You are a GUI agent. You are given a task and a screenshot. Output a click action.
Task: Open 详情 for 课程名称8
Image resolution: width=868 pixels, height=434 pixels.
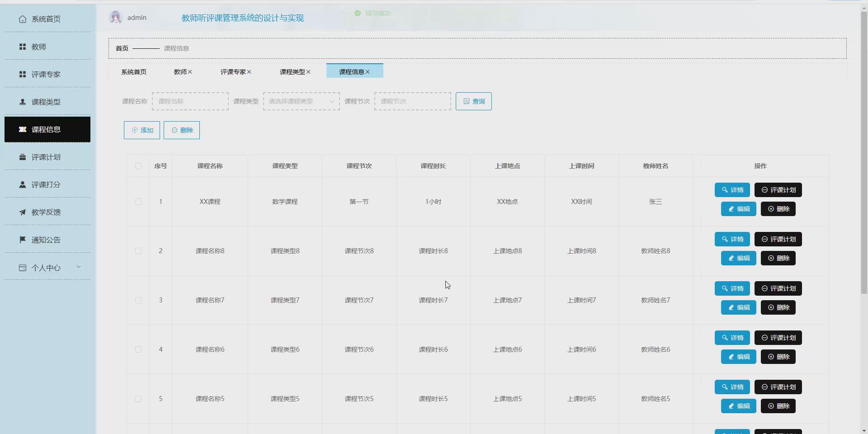click(732, 239)
